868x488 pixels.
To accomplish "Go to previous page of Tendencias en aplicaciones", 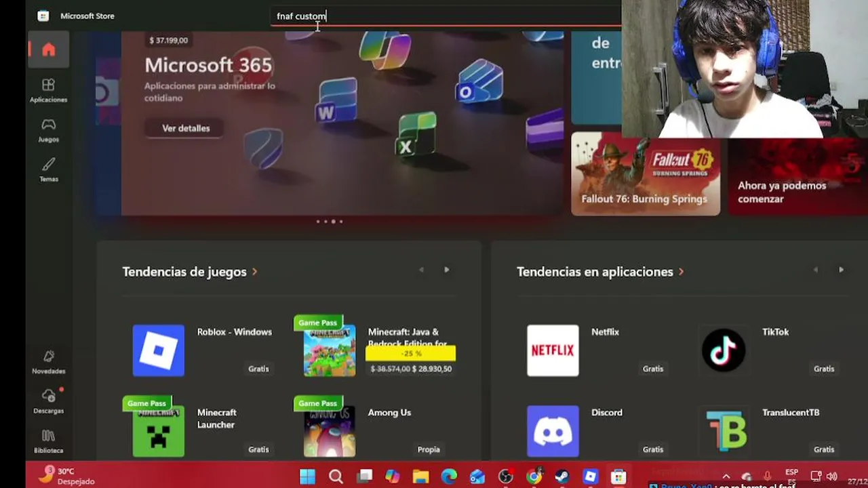I will (x=816, y=270).
